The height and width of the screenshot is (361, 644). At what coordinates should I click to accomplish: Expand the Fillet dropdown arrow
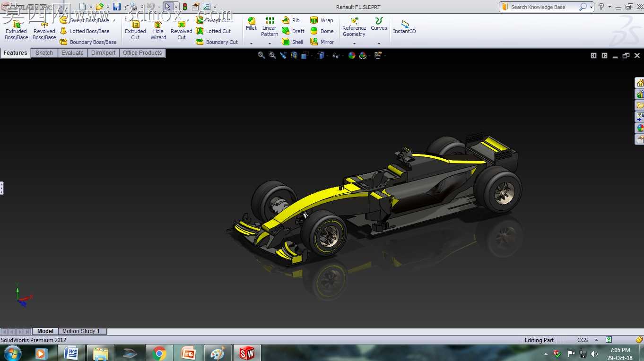tap(252, 43)
